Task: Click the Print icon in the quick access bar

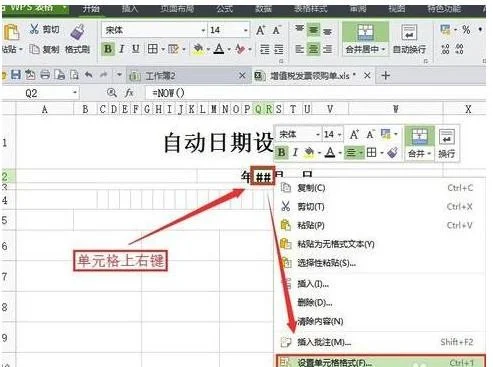Action: [45, 75]
